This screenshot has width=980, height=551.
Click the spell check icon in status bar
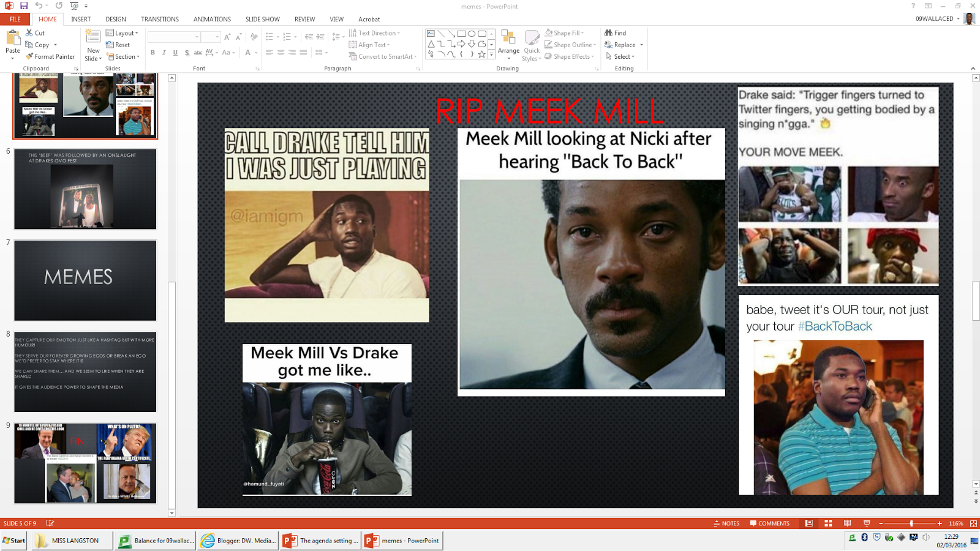[x=50, y=523]
